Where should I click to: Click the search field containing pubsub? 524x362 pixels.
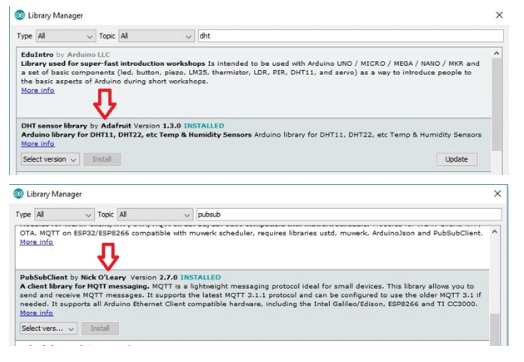349,214
